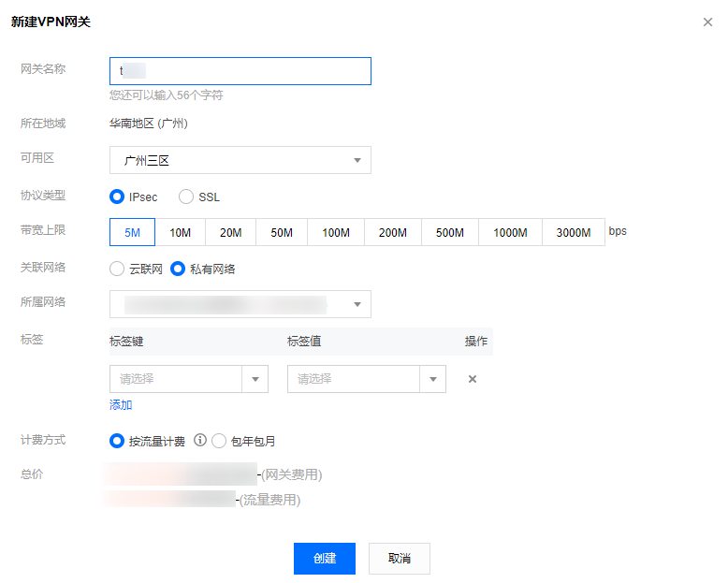
Task: Click the 标签值 column header
Action: click(304, 342)
